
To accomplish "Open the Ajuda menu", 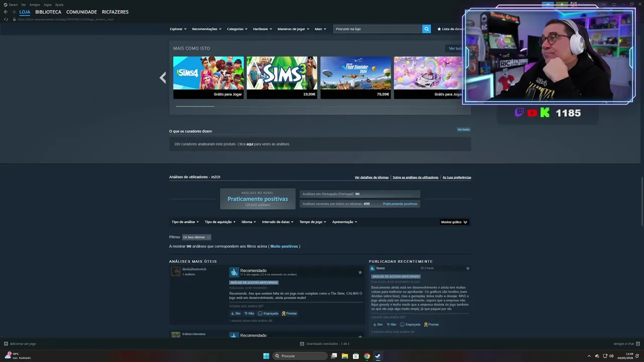I will pos(59,5).
